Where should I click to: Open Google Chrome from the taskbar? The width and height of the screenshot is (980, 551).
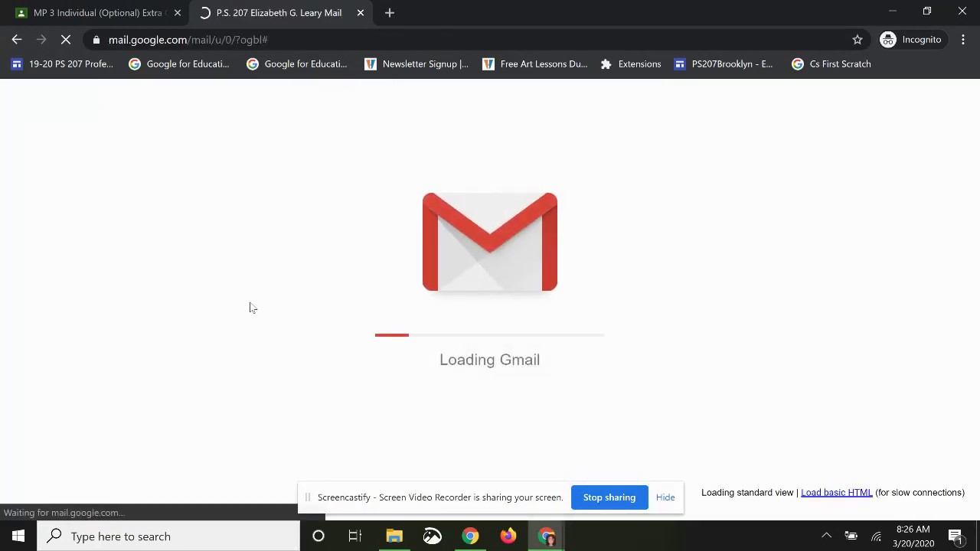coord(470,536)
